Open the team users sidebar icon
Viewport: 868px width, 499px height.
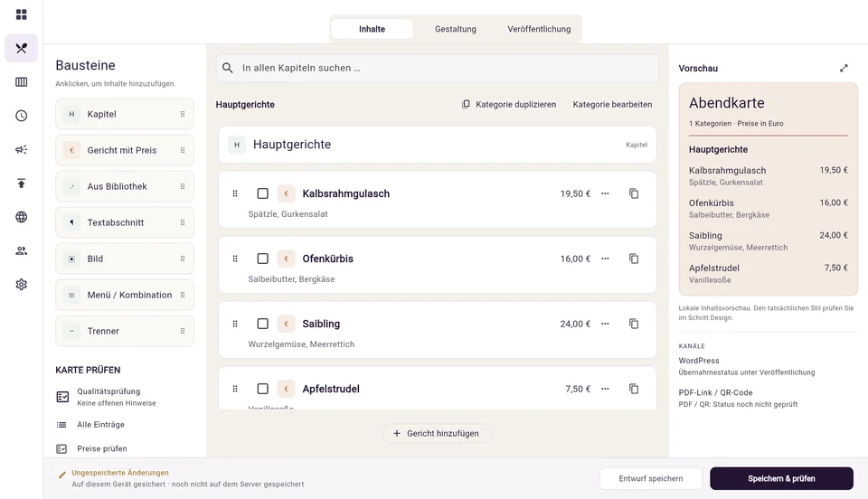(21, 250)
